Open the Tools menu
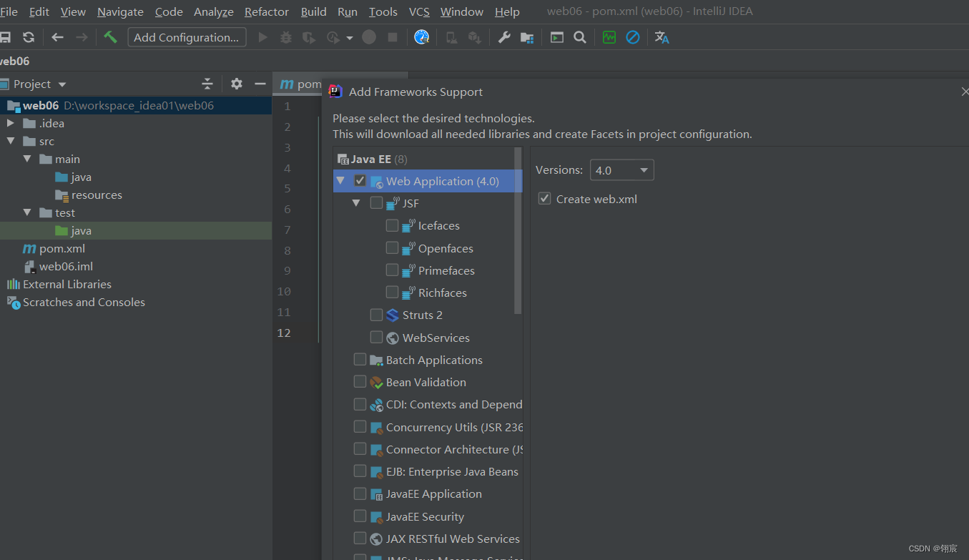The image size is (969, 560). tap(383, 11)
